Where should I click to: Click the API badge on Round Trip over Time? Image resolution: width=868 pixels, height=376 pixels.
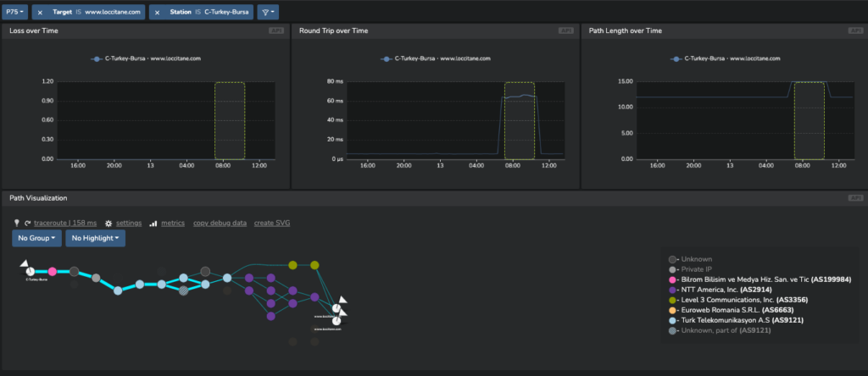[566, 31]
